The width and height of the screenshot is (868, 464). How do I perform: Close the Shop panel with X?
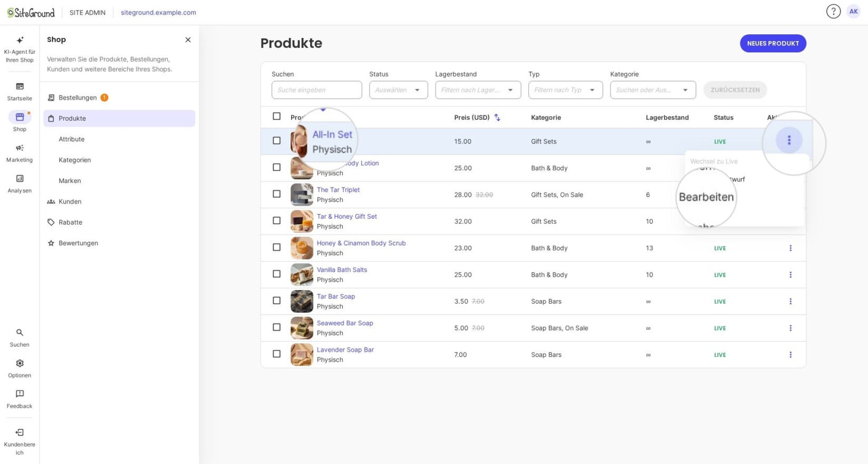tap(188, 40)
